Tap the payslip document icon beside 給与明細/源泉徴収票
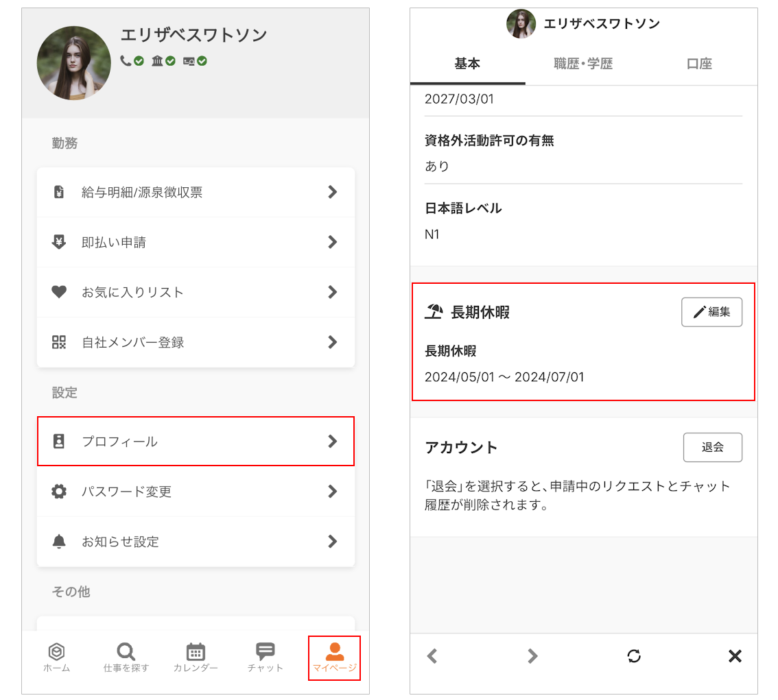The image size is (778, 700). [58, 192]
